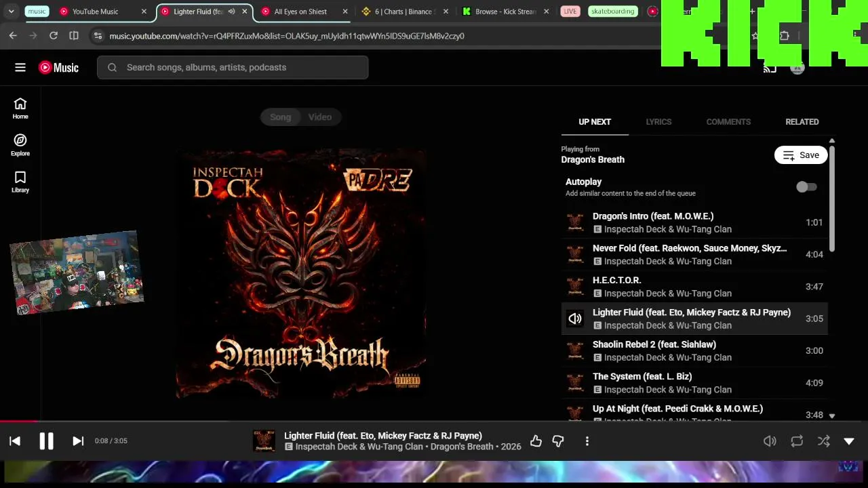
Task: Click the queue scroll down arrow
Action: [832, 415]
